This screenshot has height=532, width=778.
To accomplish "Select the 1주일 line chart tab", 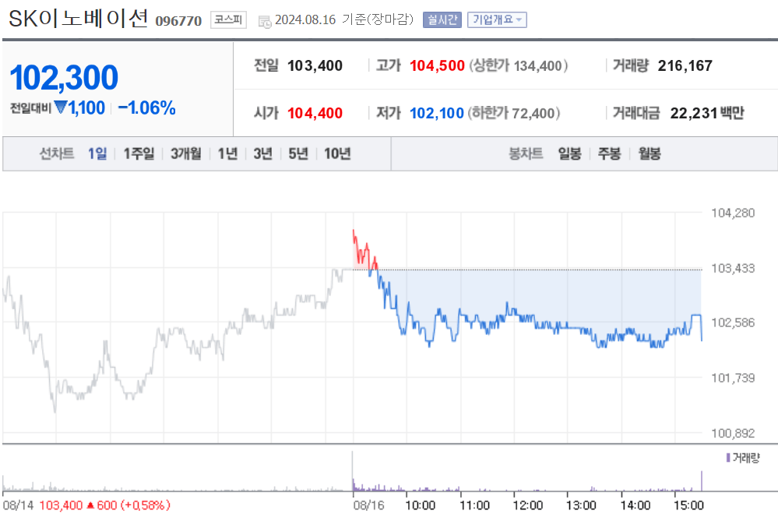I will (139, 154).
